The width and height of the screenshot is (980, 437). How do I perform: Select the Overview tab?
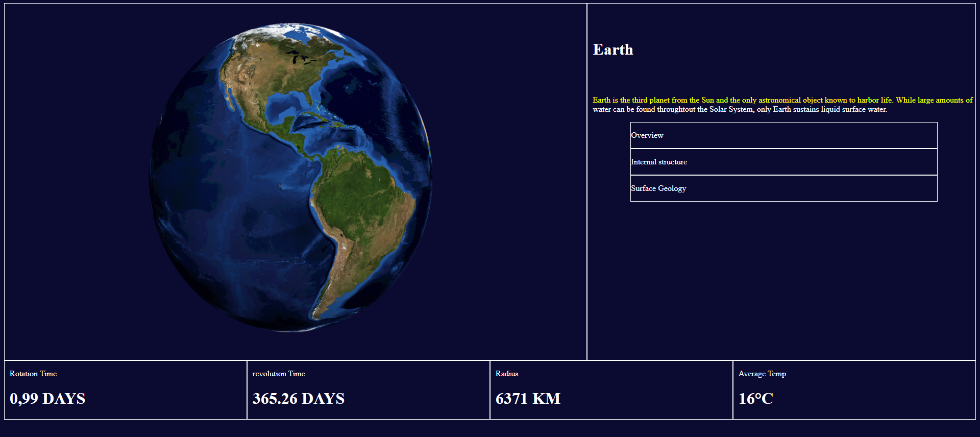[x=783, y=135]
